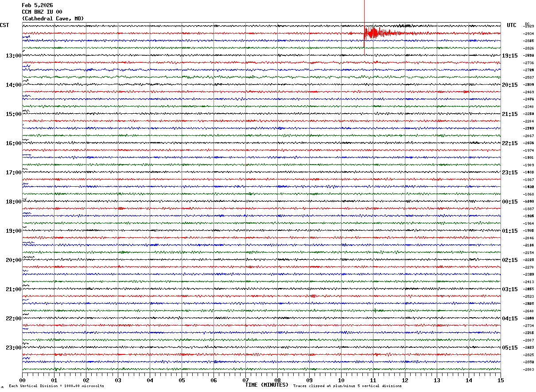Click the Each Vertical Division = 1000.00 microvolts note
536x392 pixels.
(x=56, y=386)
